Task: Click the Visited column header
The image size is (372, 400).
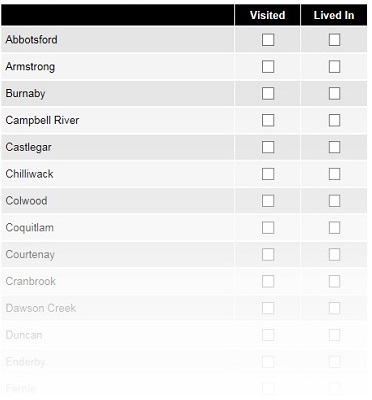Action: (x=267, y=15)
